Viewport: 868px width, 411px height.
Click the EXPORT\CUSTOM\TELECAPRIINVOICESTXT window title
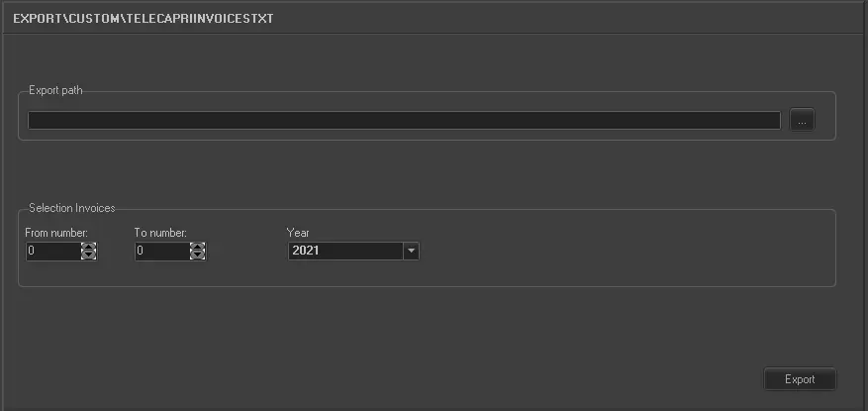[x=144, y=19]
